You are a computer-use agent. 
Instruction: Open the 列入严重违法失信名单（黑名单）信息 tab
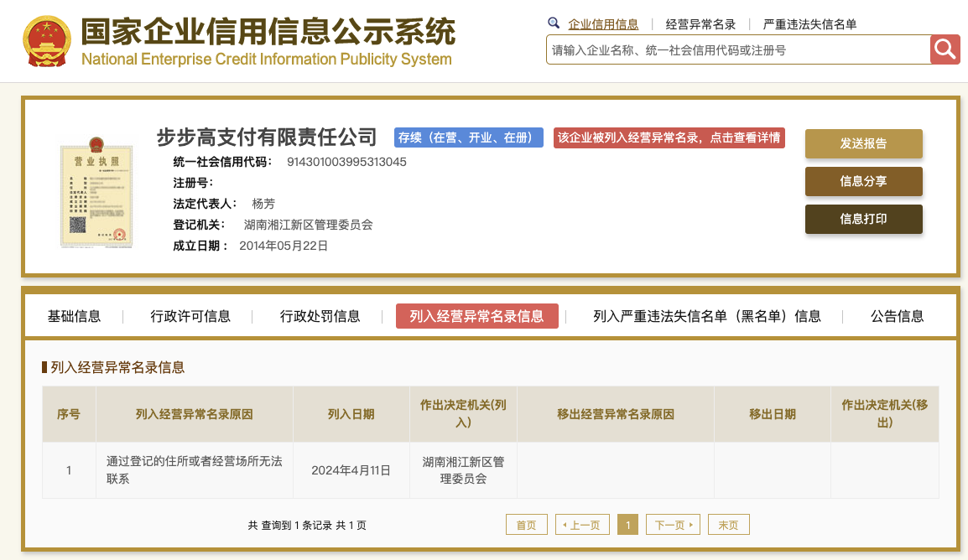(x=707, y=316)
